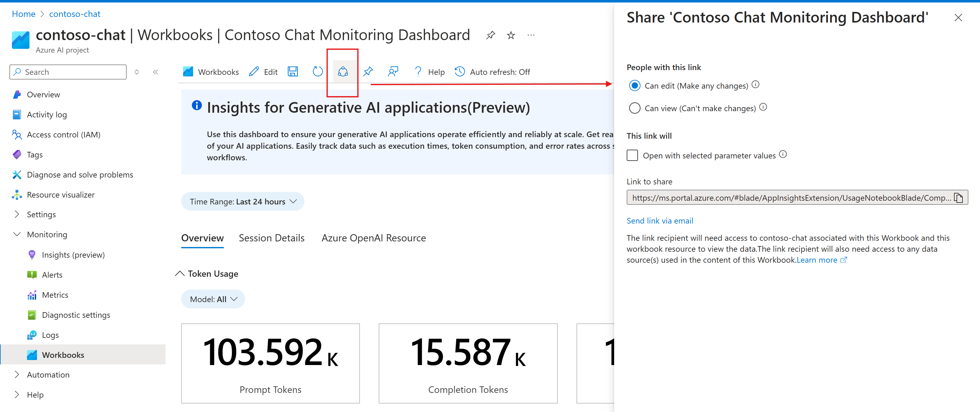Click Send link via email
Image resolution: width=980 pixels, height=412 pixels.
(x=659, y=220)
